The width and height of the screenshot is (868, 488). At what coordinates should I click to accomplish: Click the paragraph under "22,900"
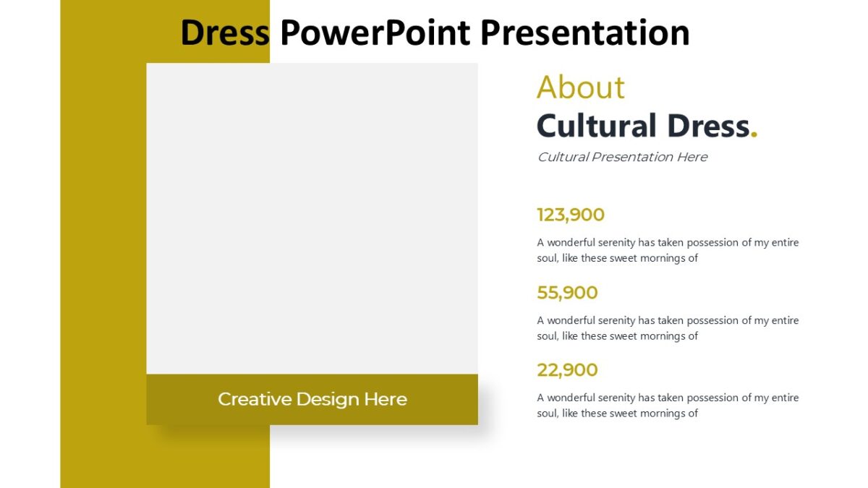(665, 405)
